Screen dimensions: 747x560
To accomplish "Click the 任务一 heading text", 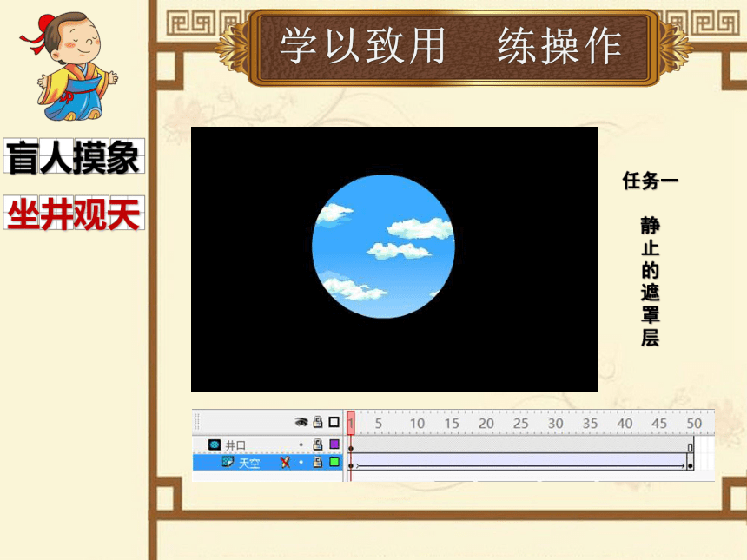I will pos(650,181).
